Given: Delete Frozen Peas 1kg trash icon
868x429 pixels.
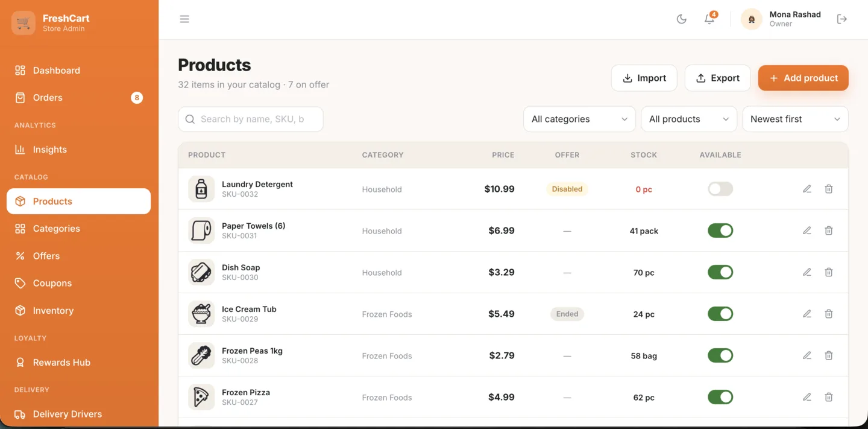Looking at the screenshot, I should coord(829,355).
